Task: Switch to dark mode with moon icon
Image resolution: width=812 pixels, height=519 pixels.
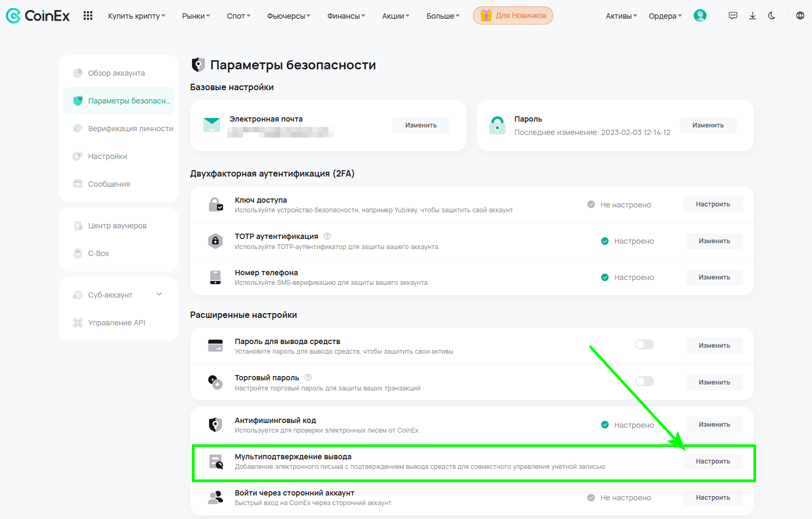Action: click(x=771, y=16)
